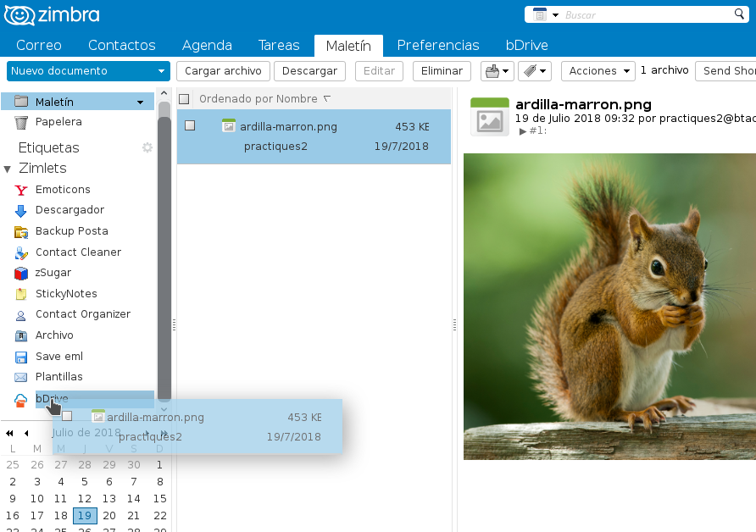The width and height of the screenshot is (756, 532).
Task: Toggle the select-all checkbox in list header
Action: click(184, 99)
